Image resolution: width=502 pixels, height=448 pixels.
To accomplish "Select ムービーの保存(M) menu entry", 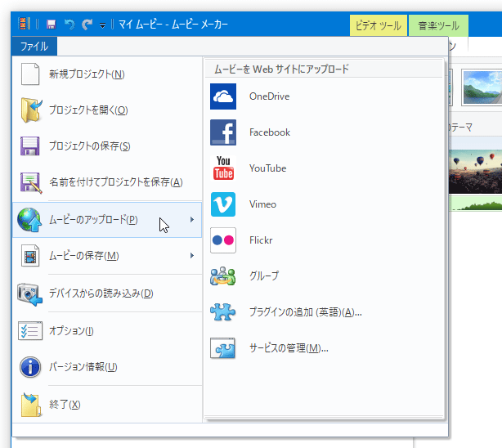I will [107, 256].
